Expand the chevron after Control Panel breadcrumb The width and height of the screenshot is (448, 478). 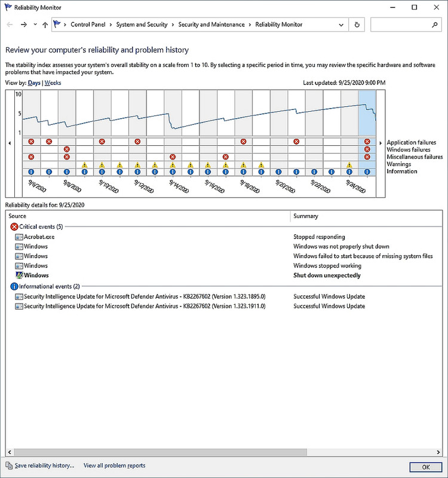111,24
